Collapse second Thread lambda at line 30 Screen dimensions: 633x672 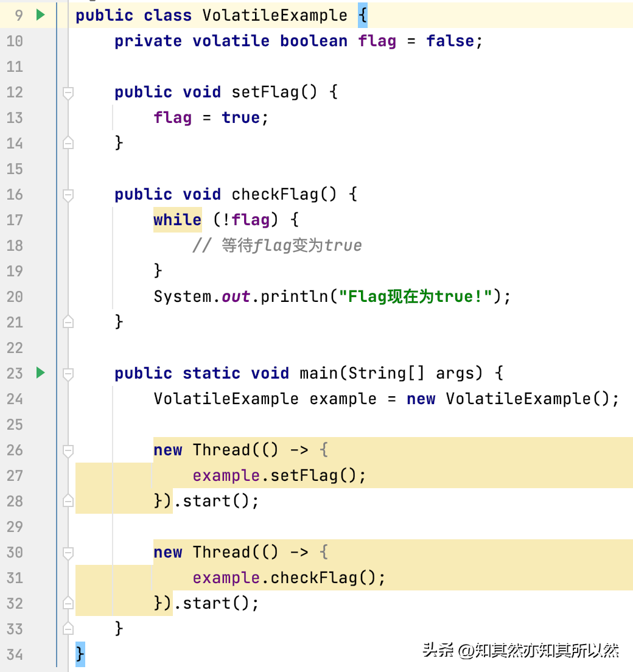click(x=68, y=553)
